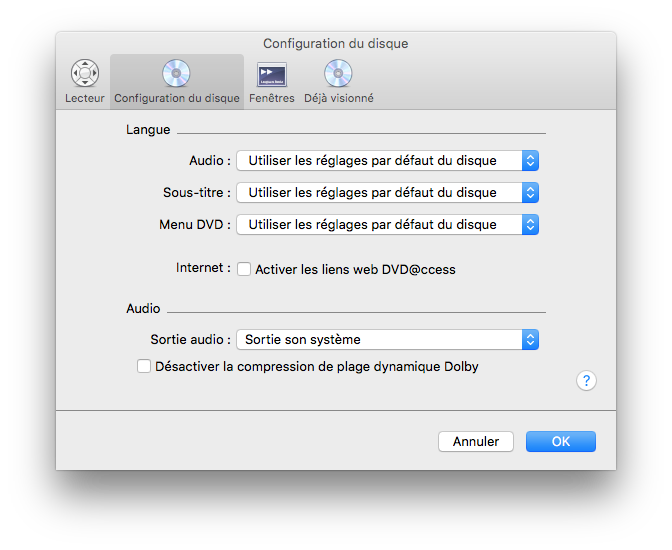Enable Activer les liens web DVD@ccess
The image size is (672, 550).
(x=244, y=269)
